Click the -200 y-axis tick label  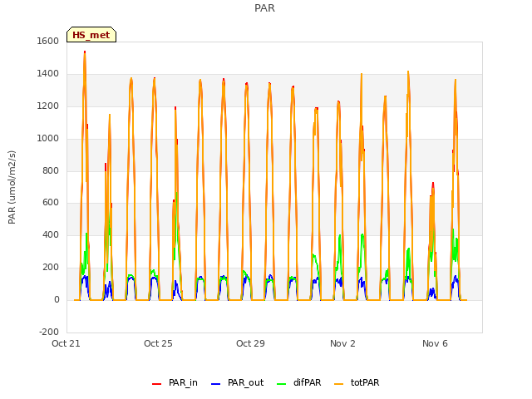point(49,332)
